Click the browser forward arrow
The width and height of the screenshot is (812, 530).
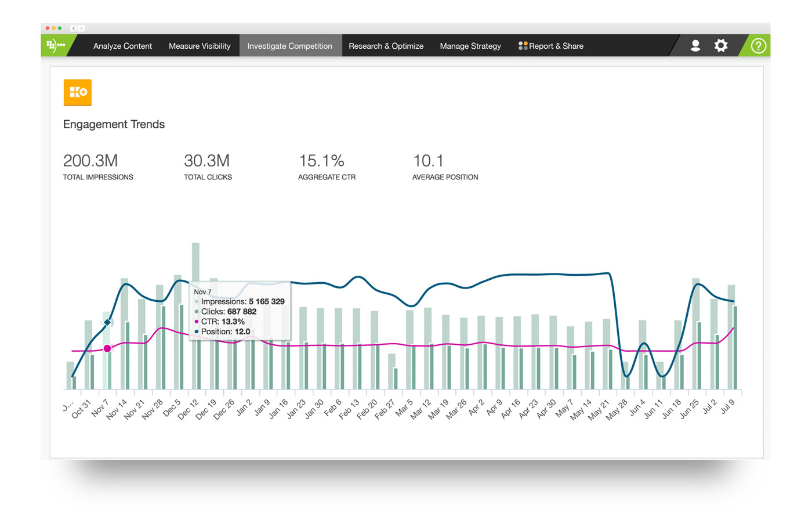tap(81, 28)
